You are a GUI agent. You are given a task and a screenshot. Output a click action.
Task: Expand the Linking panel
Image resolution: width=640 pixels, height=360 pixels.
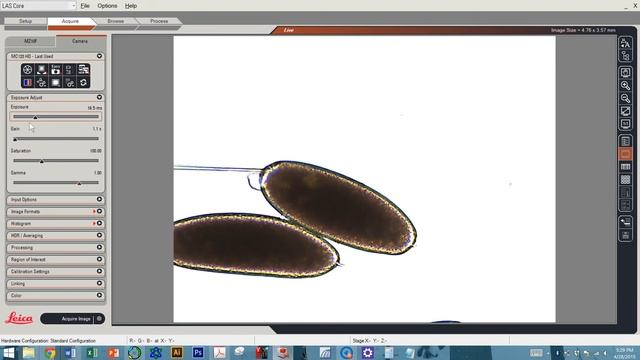[99, 283]
